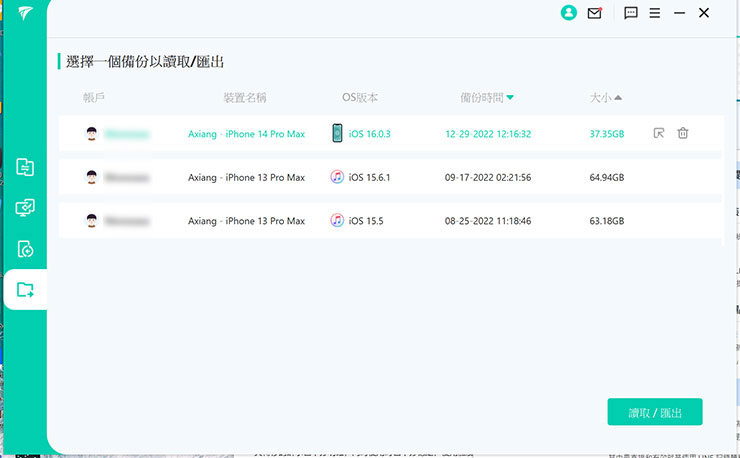This screenshot has height=458, width=740.
Task: Select the export folder sidebar icon
Action: (25, 289)
